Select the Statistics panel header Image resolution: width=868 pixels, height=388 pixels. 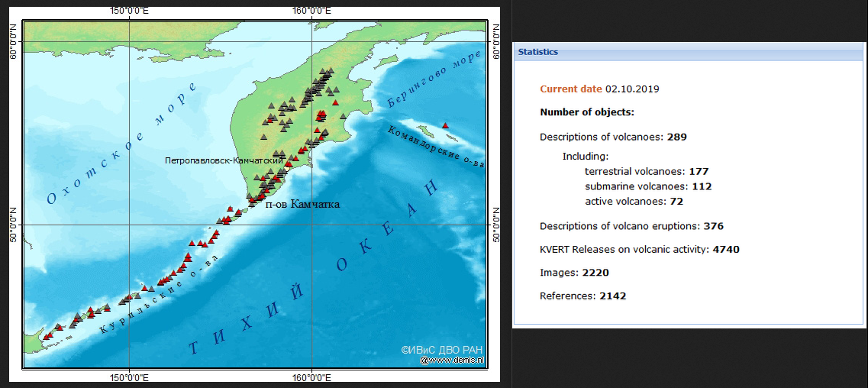(689, 53)
